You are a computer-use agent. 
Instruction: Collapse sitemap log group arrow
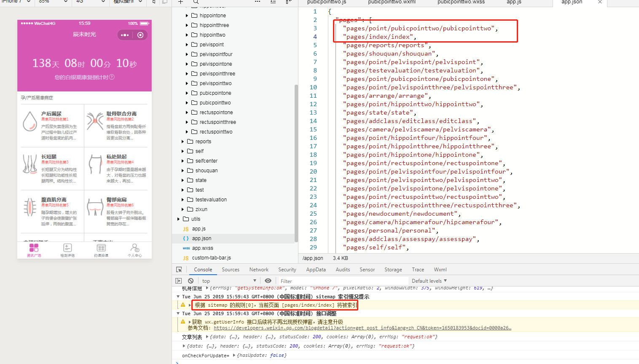[178, 297]
